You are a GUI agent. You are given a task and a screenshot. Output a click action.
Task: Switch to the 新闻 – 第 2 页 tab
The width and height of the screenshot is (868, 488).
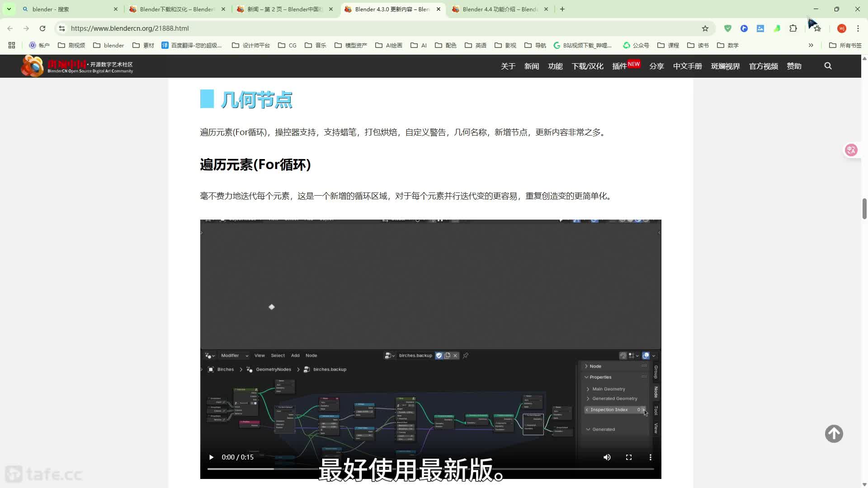point(284,9)
